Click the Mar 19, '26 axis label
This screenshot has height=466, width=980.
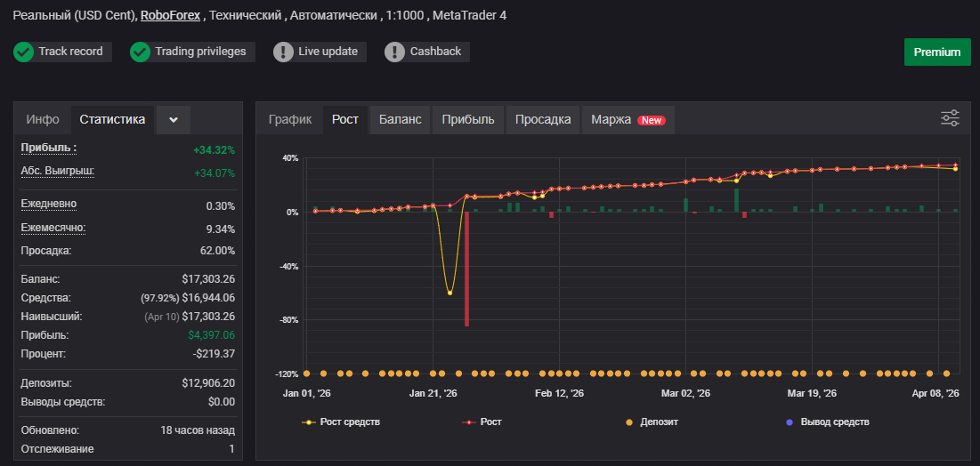click(x=812, y=394)
